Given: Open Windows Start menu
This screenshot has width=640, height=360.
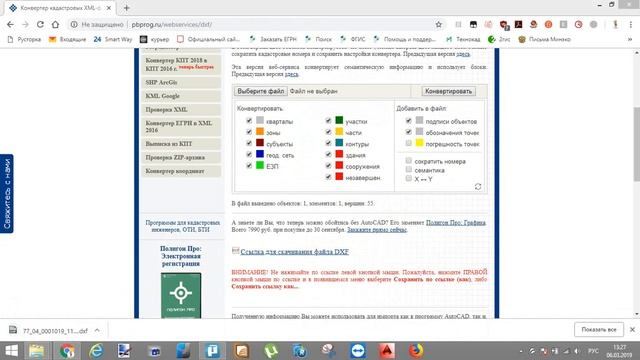Looking at the screenshot, I should coord(11,351).
